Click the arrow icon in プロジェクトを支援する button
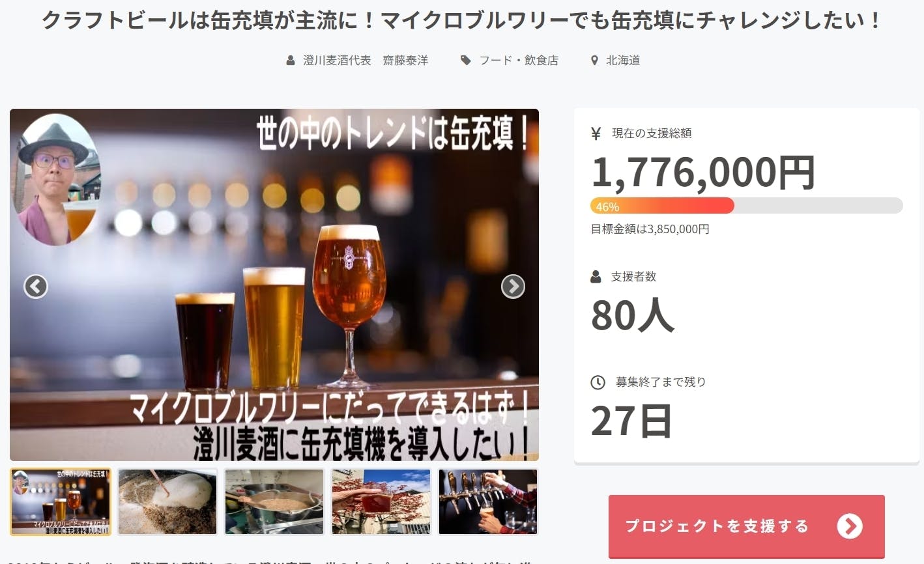 point(850,526)
